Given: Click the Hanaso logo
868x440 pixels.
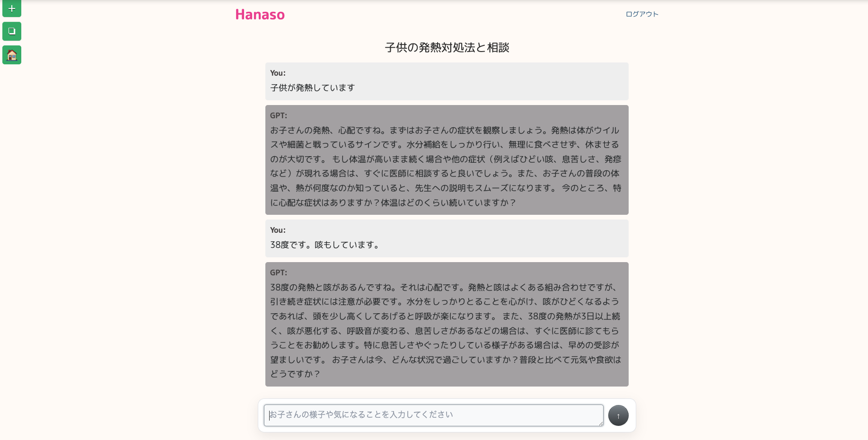Looking at the screenshot, I should (260, 15).
